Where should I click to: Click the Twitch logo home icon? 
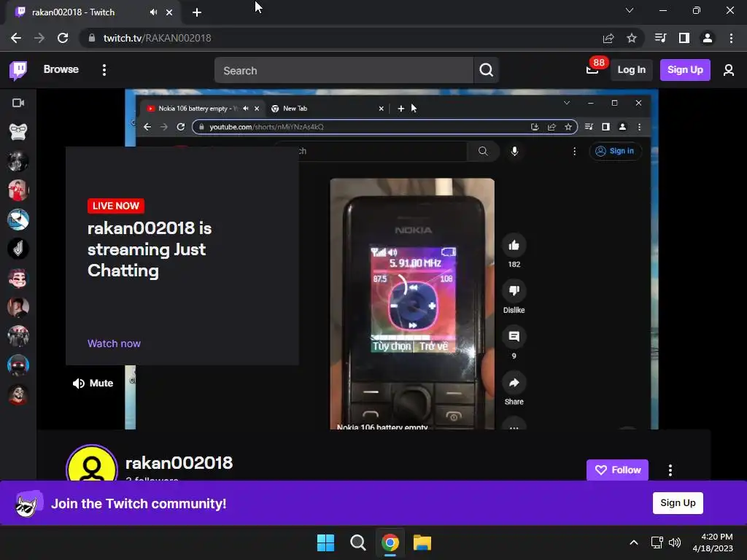(18, 71)
